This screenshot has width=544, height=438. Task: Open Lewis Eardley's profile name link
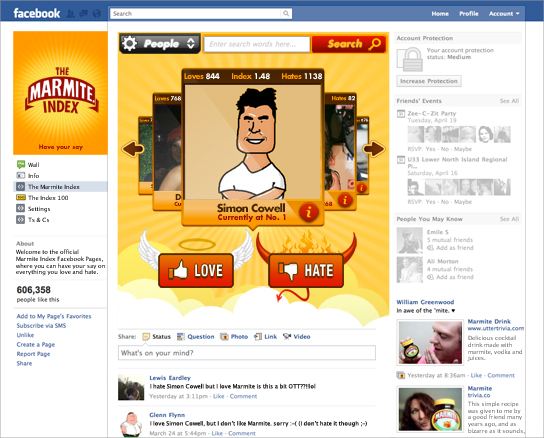[170, 378]
